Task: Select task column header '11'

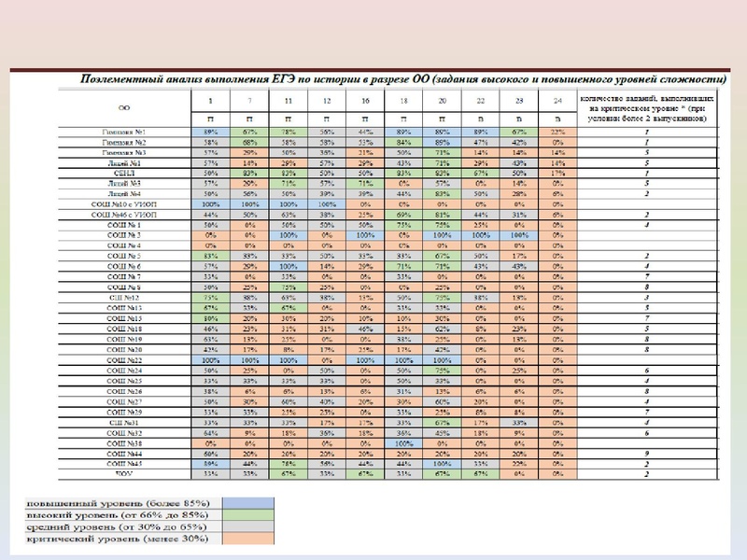Action: (290, 99)
